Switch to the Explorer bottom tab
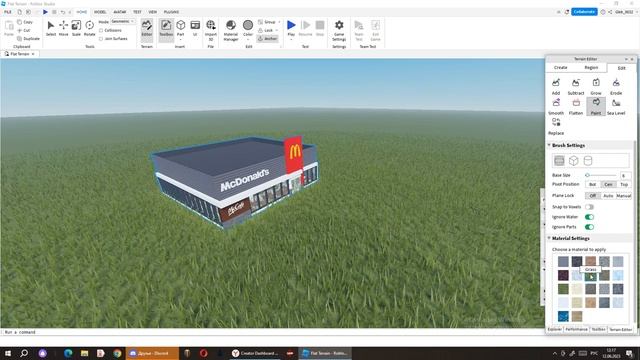 point(555,329)
